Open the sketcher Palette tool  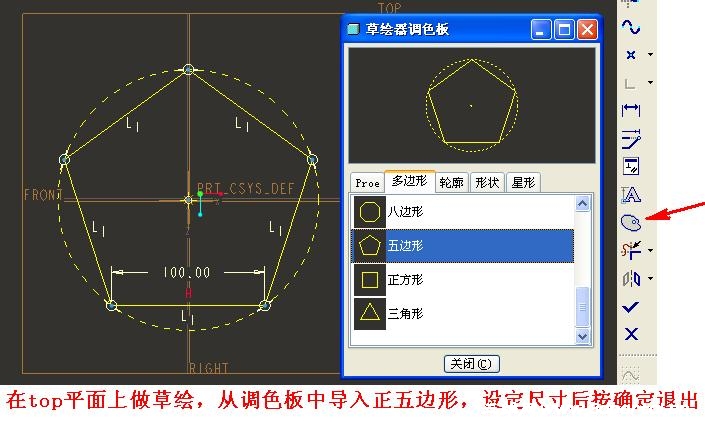pyautogui.click(x=631, y=222)
